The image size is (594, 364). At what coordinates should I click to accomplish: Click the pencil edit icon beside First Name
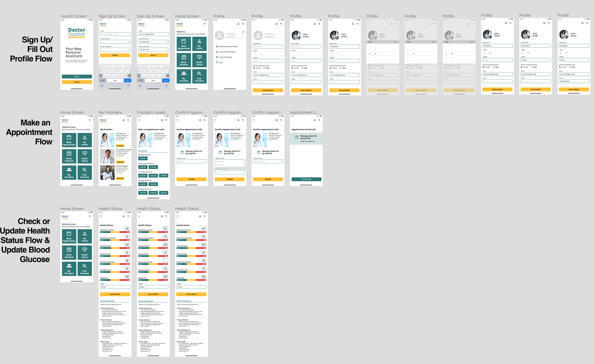point(243,32)
